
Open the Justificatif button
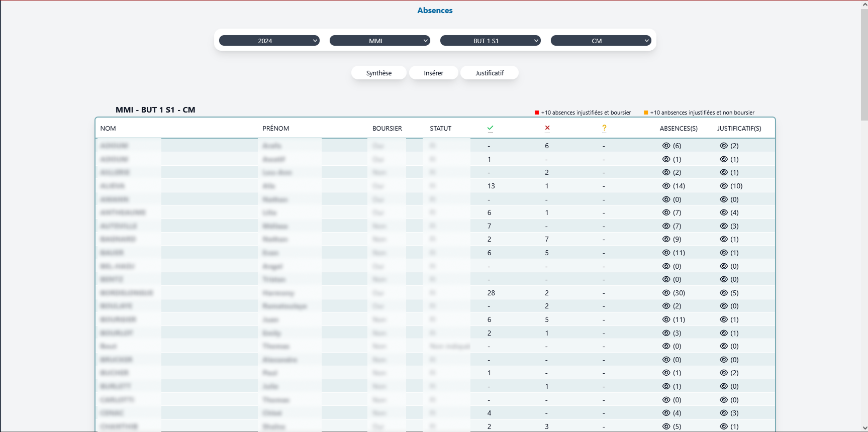[490, 73]
